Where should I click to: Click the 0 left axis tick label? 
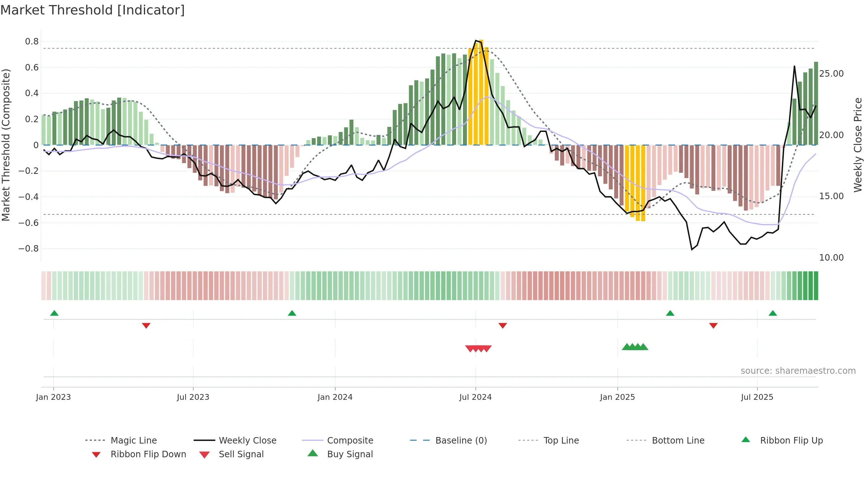click(36, 145)
